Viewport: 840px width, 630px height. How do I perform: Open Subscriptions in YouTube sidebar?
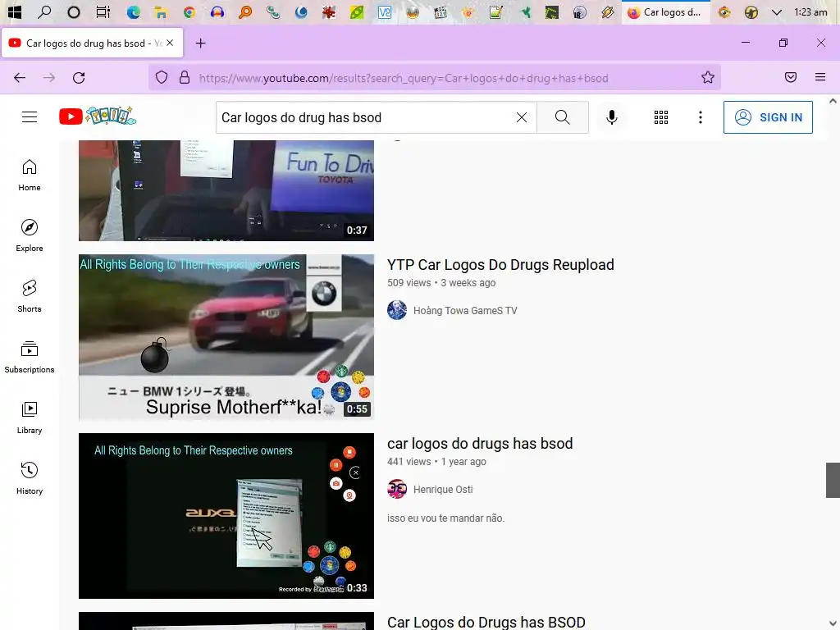click(30, 357)
